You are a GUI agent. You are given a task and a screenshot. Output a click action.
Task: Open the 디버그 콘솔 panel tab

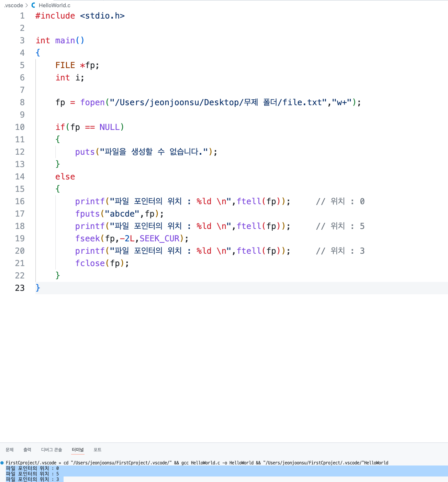coord(52,450)
